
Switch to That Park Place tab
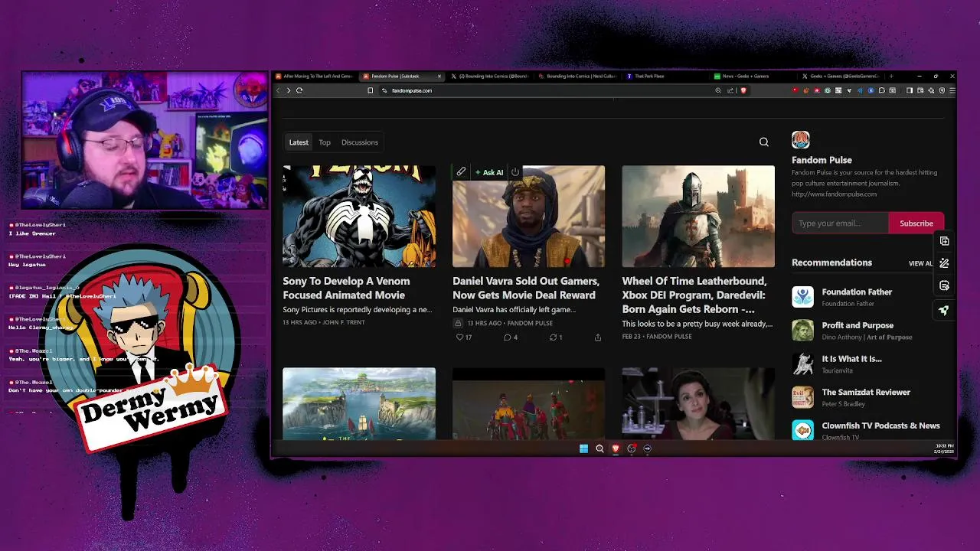664,76
